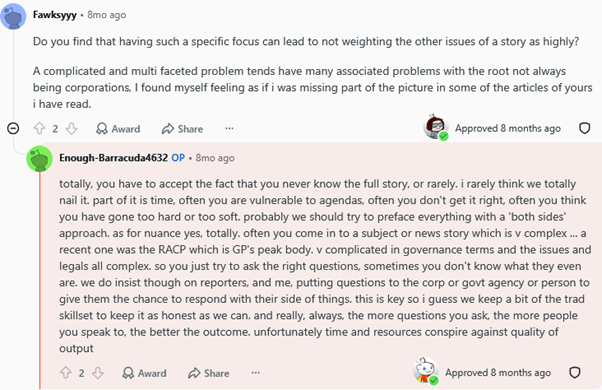Upvote Fawksyyy's comment
This screenshot has width=602, height=390.
tap(39, 129)
